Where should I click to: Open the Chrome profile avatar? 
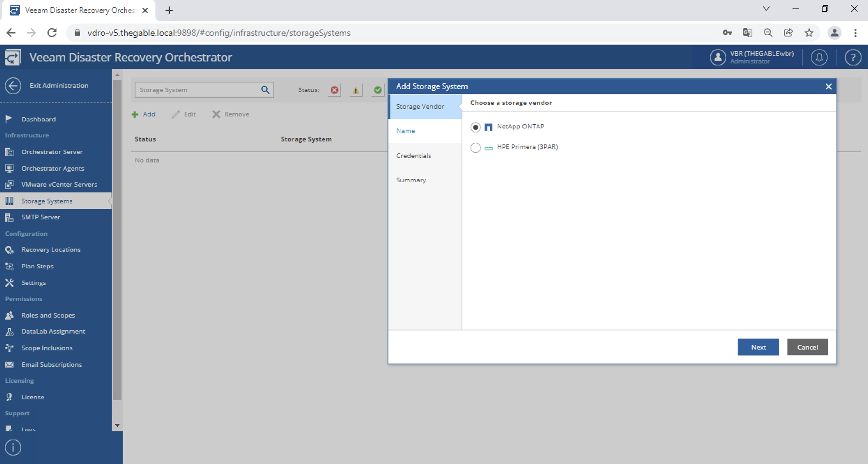(x=834, y=33)
